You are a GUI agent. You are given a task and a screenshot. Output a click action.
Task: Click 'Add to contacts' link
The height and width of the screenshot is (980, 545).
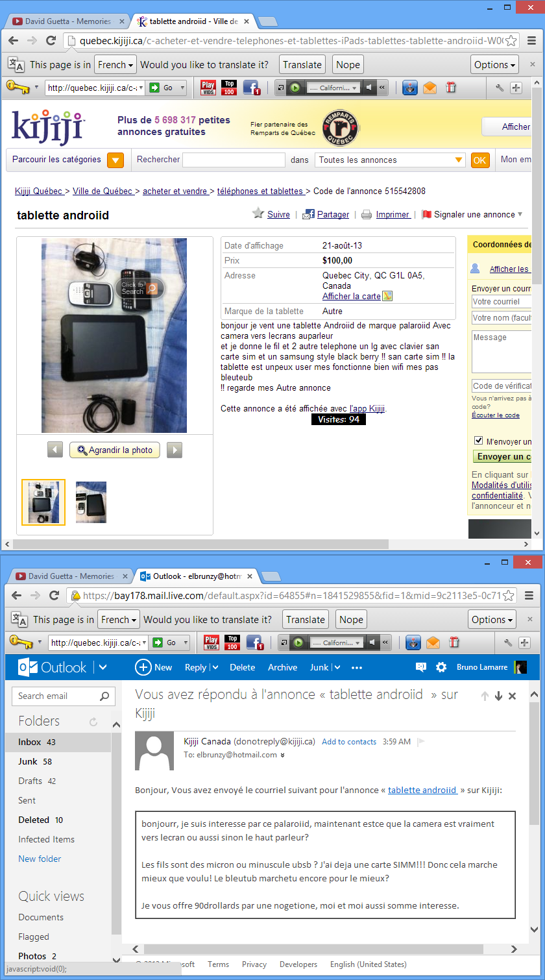click(x=349, y=741)
